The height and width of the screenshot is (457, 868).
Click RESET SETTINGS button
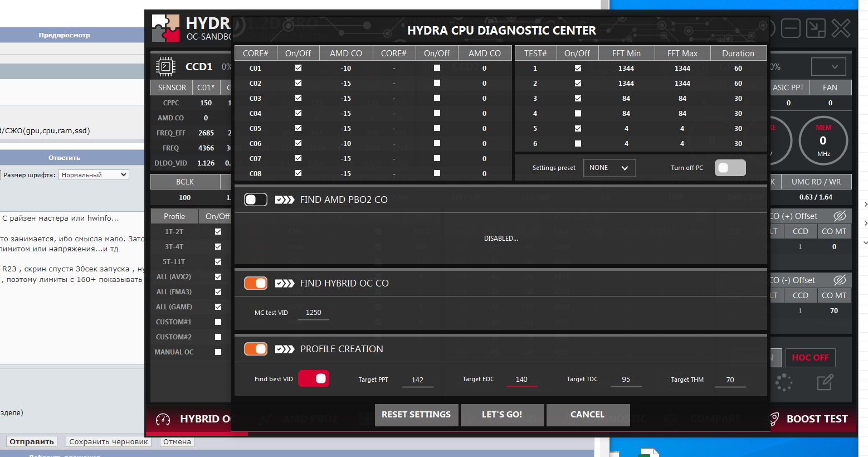point(416,415)
